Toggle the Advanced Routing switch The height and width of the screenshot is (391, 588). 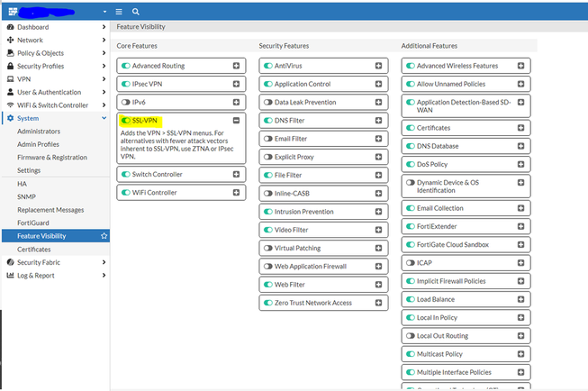pos(126,66)
